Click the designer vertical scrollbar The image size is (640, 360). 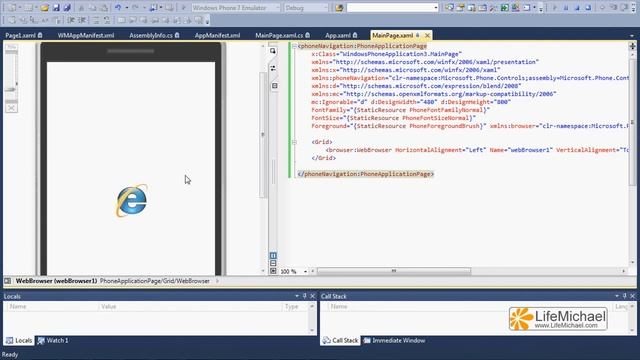click(263, 135)
